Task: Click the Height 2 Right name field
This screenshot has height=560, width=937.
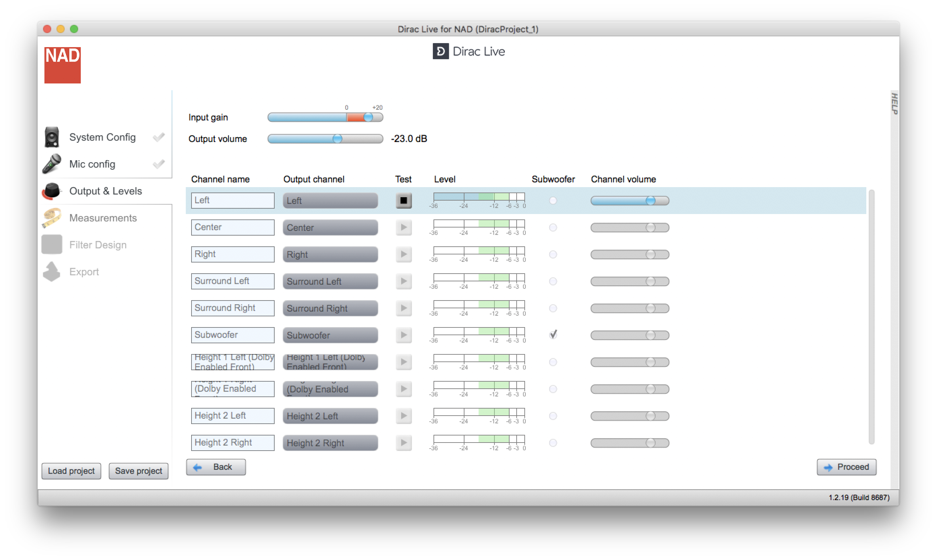Action: (x=233, y=443)
